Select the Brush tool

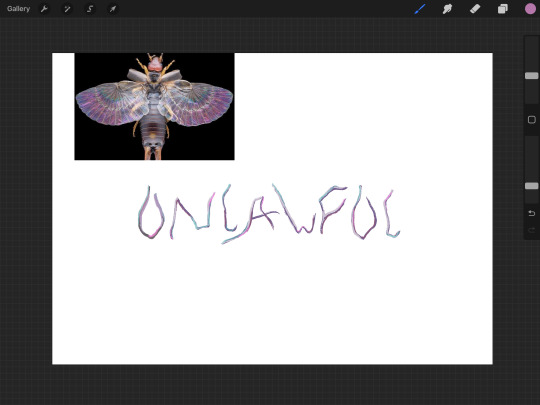(420, 9)
